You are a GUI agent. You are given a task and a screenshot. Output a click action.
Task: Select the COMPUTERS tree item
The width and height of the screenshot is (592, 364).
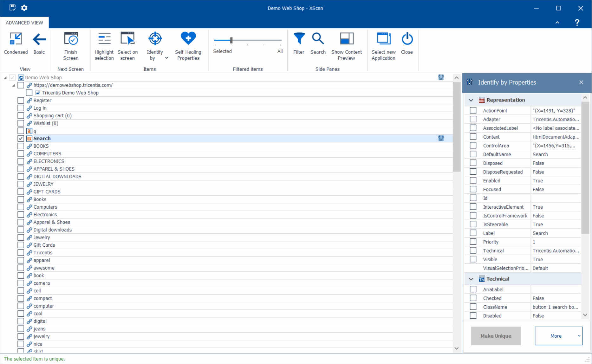[47, 154]
